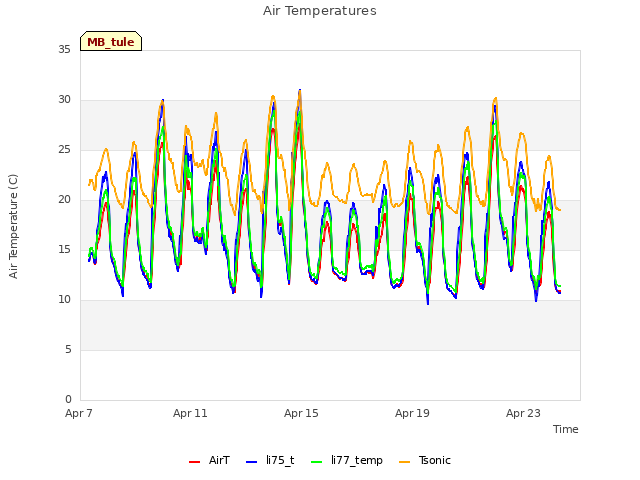Toggle the Tsonic legend entry
Viewport: 640px width, 480px height.
(x=425, y=460)
